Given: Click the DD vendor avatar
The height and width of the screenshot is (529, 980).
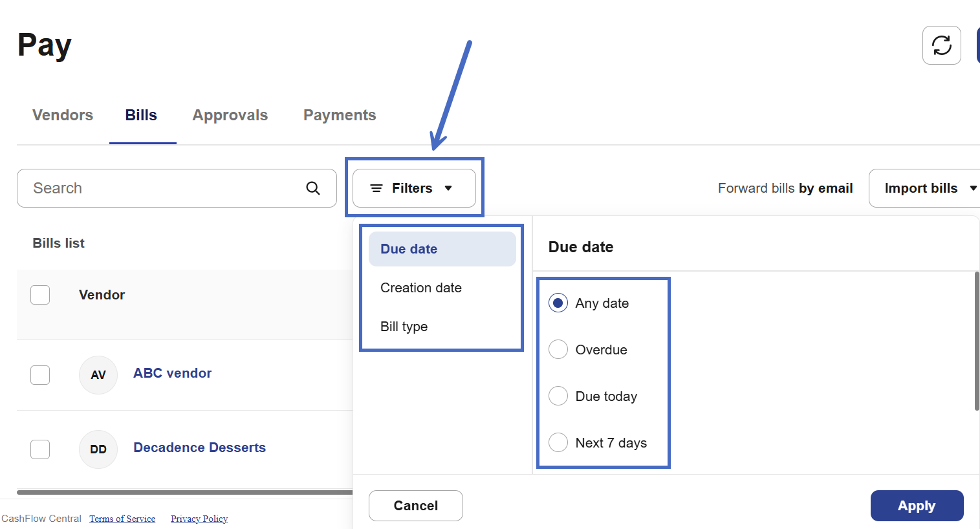Looking at the screenshot, I should (98, 449).
